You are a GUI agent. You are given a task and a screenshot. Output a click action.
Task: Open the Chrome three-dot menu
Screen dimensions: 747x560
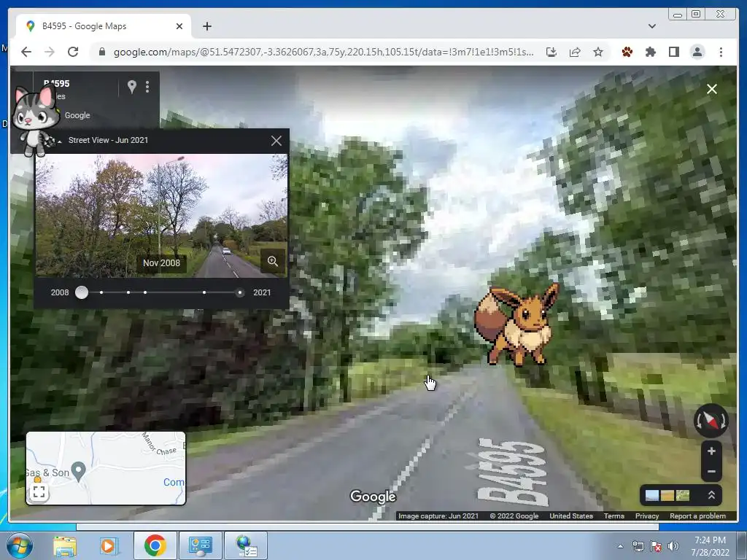tap(721, 52)
